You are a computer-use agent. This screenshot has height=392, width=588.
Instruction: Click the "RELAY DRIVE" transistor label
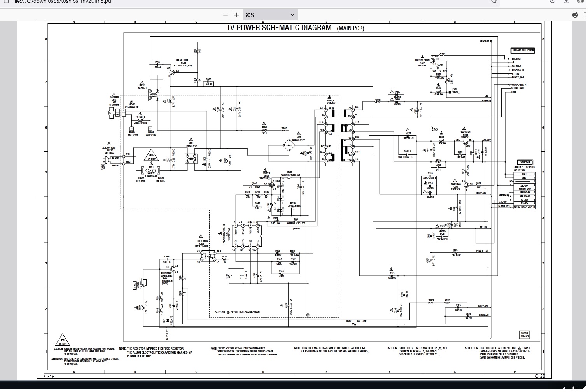tap(182, 60)
